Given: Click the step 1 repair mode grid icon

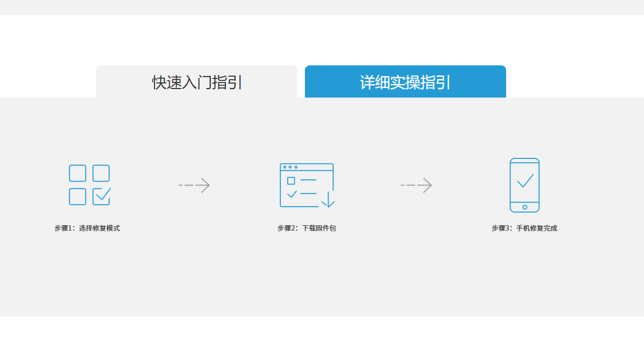Looking at the screenshot, I should click(x=90, y=185).
